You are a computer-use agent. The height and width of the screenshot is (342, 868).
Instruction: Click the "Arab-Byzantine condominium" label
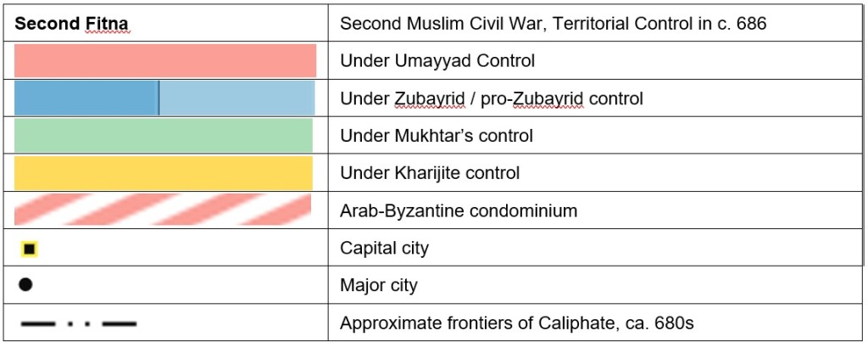(459, 210)
